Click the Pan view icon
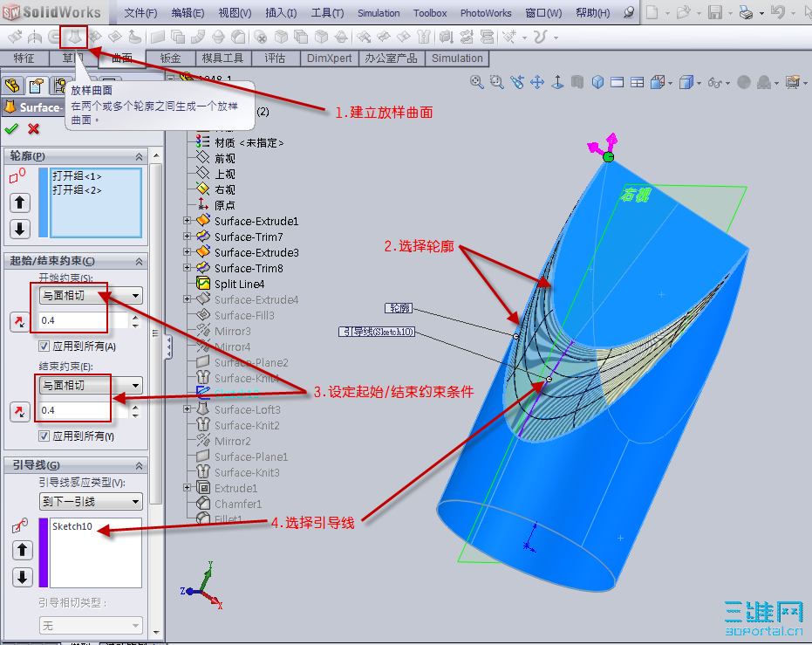Image resolution: width=812 pixels, height=645 pixels. click(x=537, y=82)
